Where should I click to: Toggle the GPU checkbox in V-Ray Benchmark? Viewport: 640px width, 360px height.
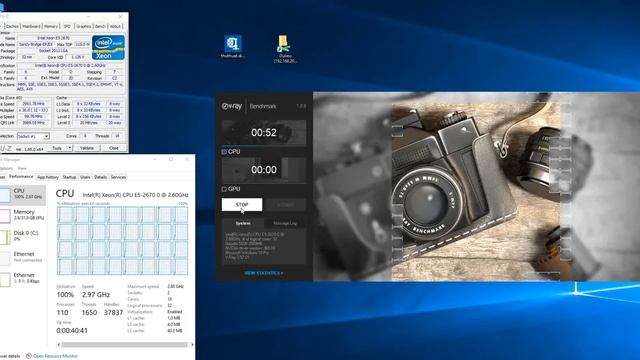coord(224,189)
